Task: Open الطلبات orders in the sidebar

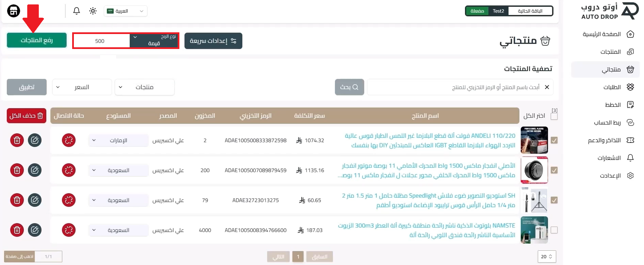Action: [612, 87]
